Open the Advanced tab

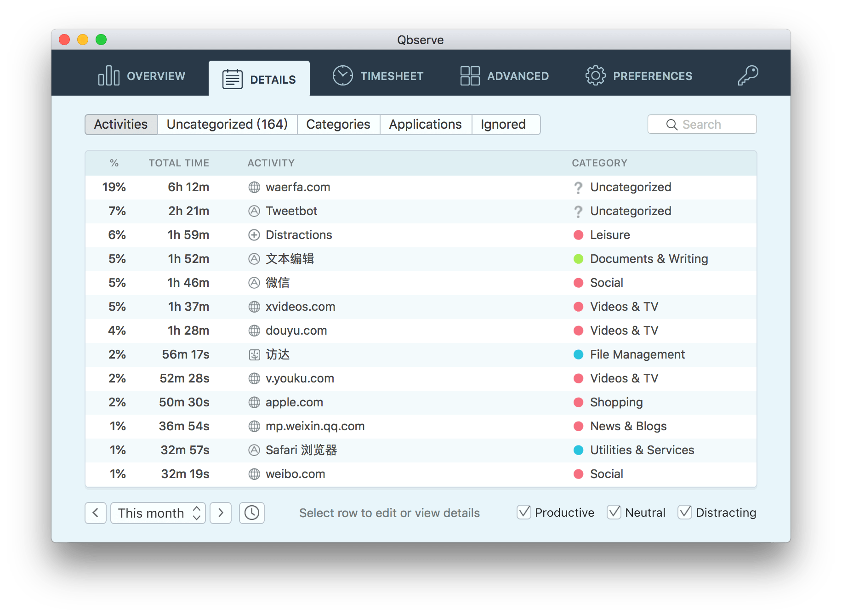coord(504,76)
